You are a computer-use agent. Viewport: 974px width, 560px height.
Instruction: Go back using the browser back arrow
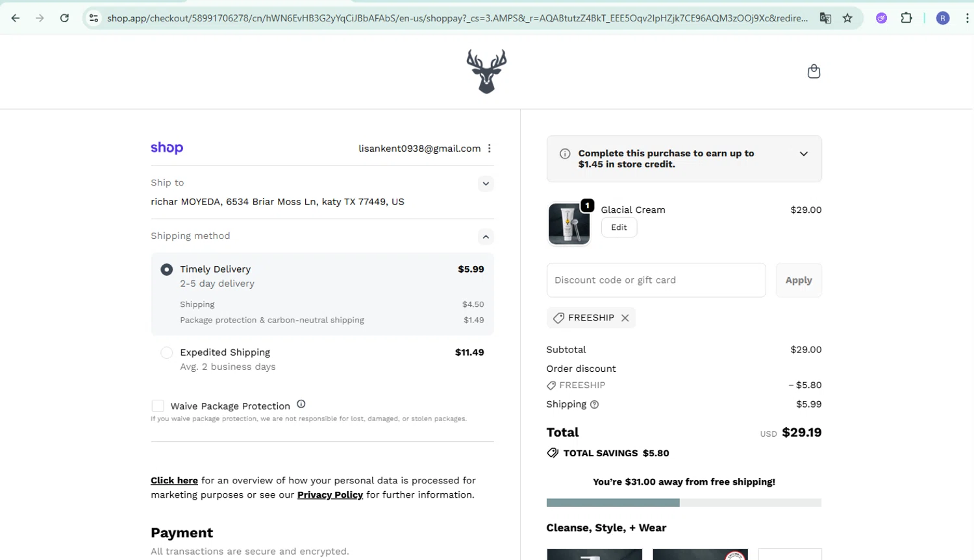(16, 18)
